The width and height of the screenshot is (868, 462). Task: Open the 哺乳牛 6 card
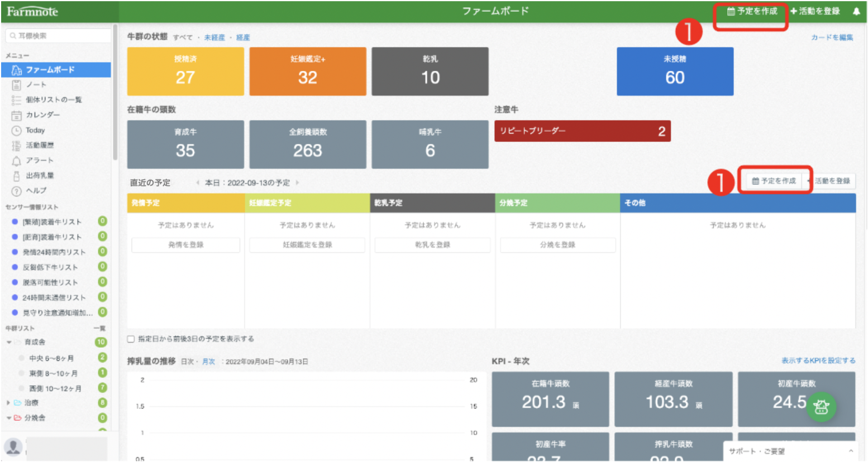pos(430,145)
